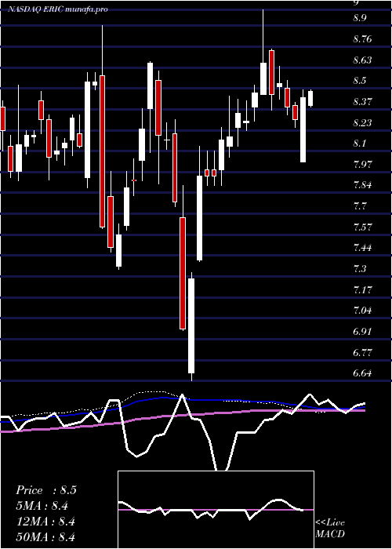392x549 pixels.
Task: Select the 7.17 price axis label
Action: coord(362,289)
